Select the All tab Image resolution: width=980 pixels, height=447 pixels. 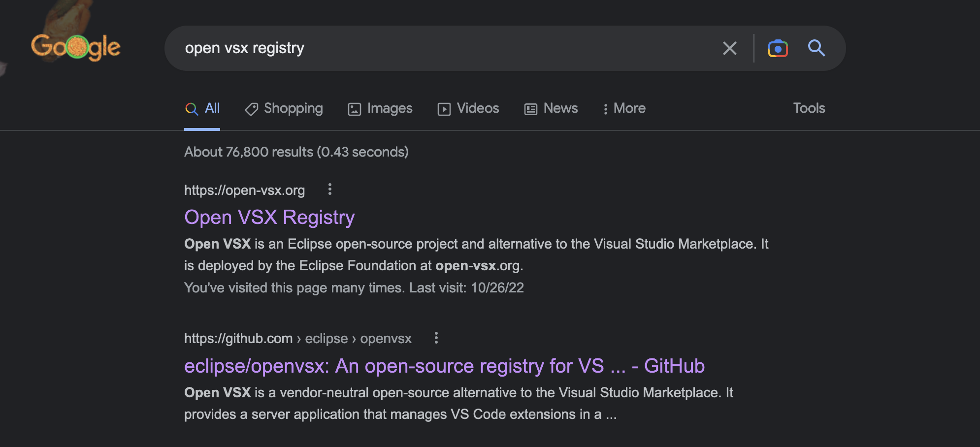pos(211,108)
